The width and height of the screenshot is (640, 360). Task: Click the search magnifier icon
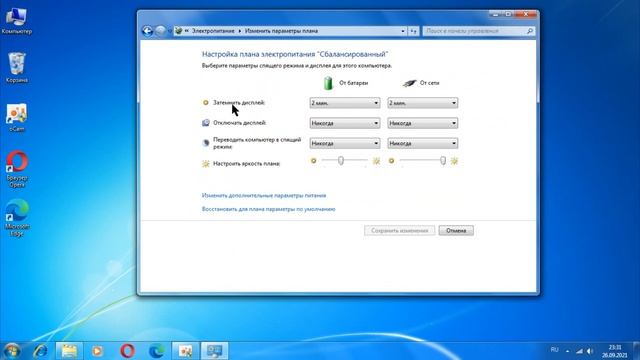[x=530, y=31]
